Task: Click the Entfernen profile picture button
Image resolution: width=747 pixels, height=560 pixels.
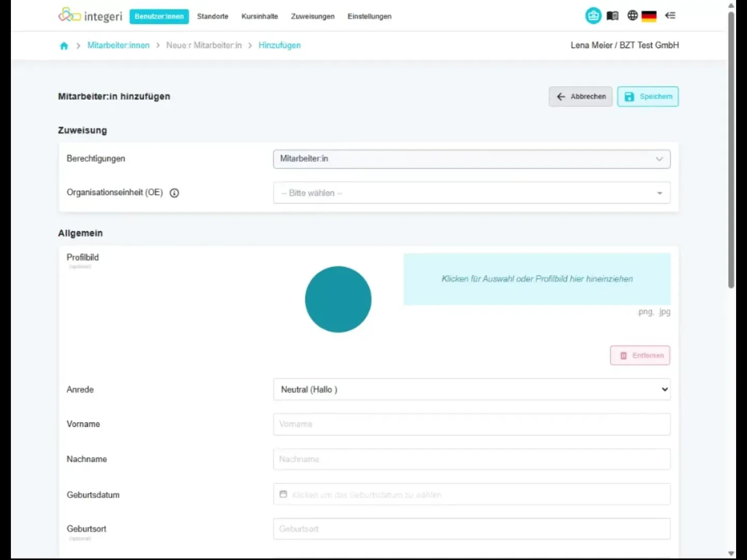Action: 640,355
